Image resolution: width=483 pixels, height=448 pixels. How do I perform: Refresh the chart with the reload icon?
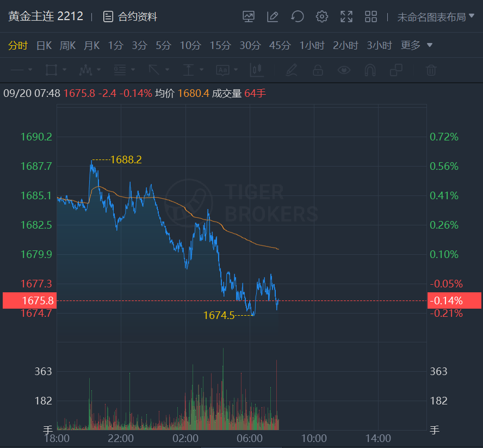point(298,17)
